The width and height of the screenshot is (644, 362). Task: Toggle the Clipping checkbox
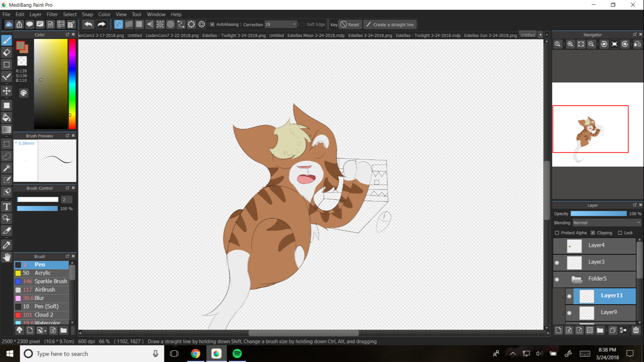(593, 233)
